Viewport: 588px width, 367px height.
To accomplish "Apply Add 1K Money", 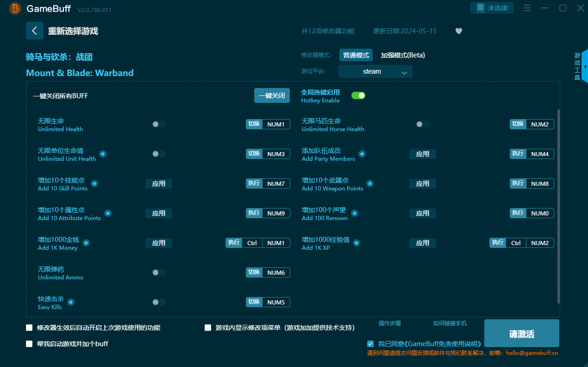I will [x=159, y=243].
